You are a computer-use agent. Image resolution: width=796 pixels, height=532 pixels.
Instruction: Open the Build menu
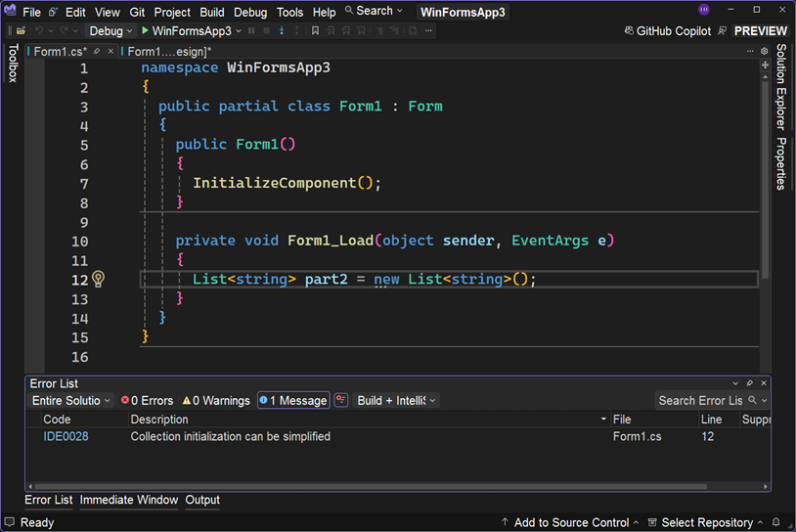pyautogui.click(x=211, y=12)
